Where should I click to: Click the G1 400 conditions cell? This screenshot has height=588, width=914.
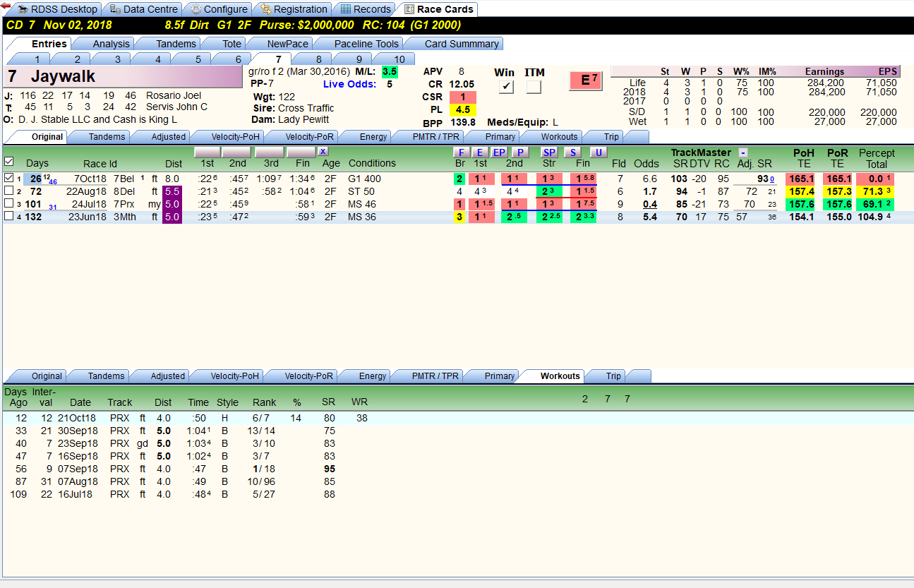pyautogui.click(x=364, y=179)
